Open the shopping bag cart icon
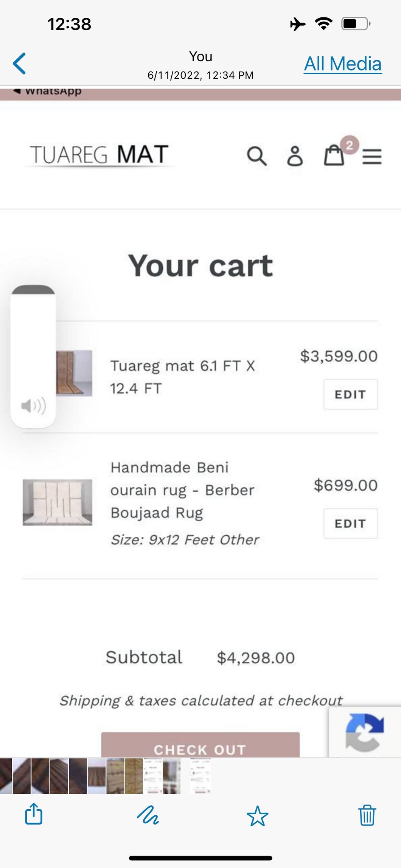 coord(334,155)
